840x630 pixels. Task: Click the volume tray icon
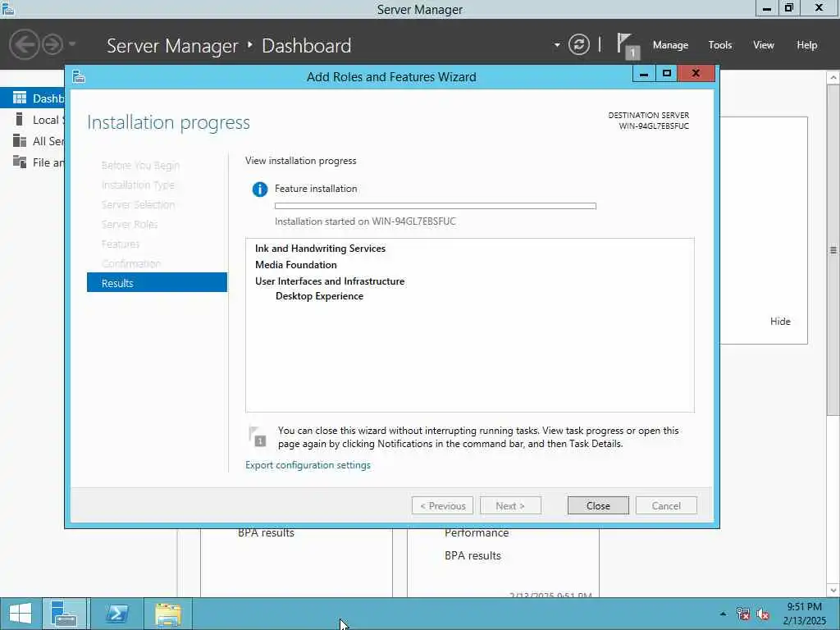(763, 614)
